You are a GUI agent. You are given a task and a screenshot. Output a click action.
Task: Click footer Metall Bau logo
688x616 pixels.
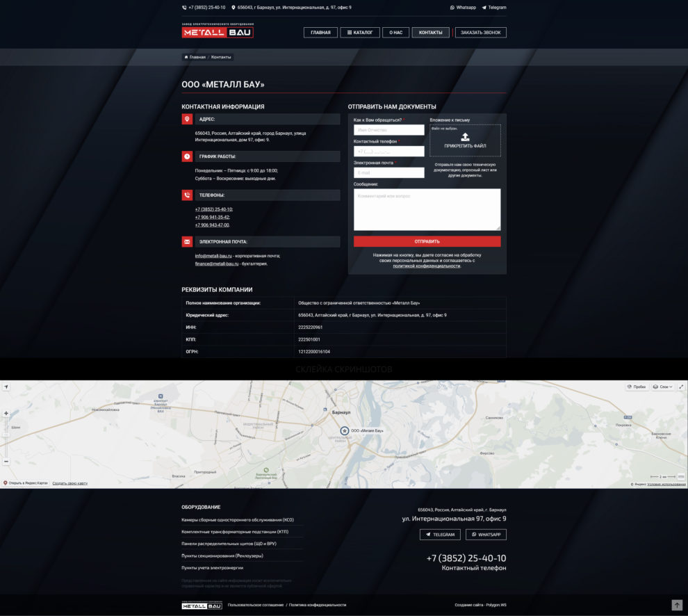[202, 606]
